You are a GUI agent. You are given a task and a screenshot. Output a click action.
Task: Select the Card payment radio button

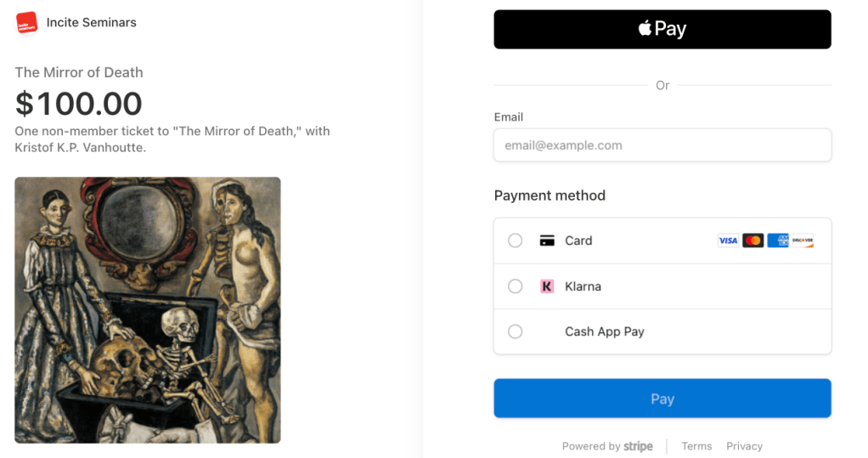coord(516,240)
